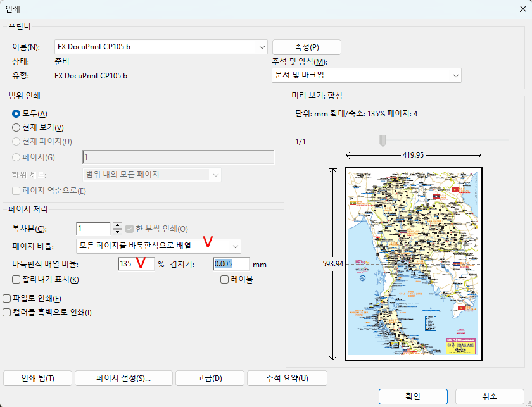The width and height of the screenshot is (532, 407).
Task: Click the 속성(P) properties button
Action: [x=307, y=47]
